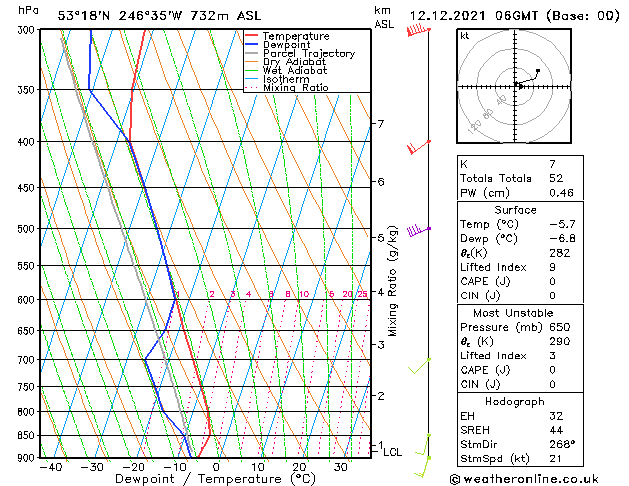Click the 4 km height axis label
This screenshot has height=486, width=629.
click(x=381, y=292)
